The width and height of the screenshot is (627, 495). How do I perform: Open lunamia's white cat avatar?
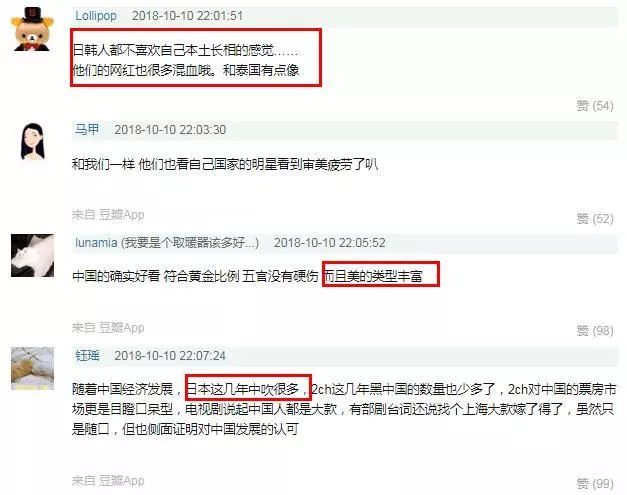click(x=32, y=255)
